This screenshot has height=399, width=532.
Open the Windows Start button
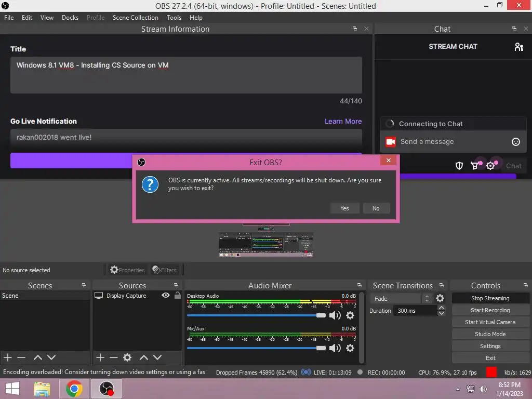click(12, 389)
